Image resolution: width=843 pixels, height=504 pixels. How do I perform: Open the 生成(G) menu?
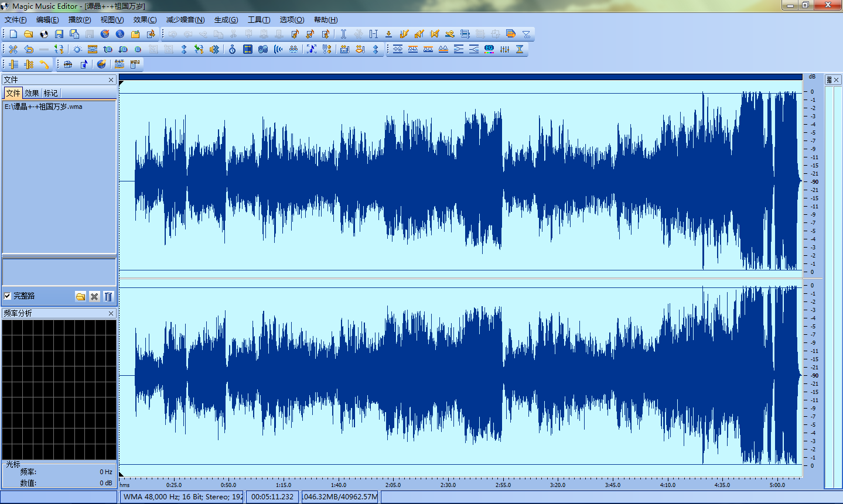(x=226, y=20)
